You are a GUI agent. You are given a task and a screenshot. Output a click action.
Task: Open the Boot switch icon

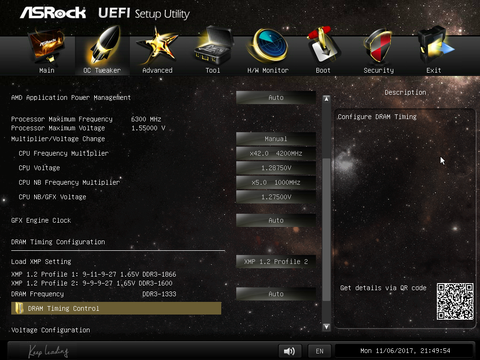322,45
